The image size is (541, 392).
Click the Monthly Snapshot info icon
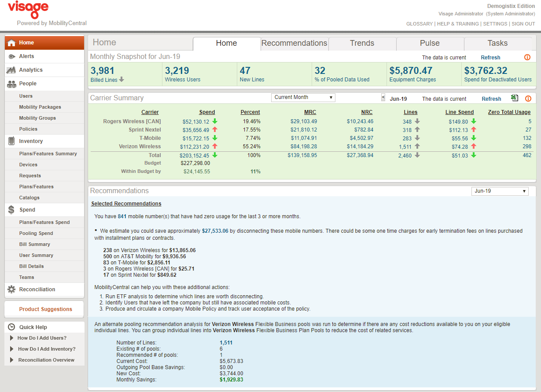point(527,58)
